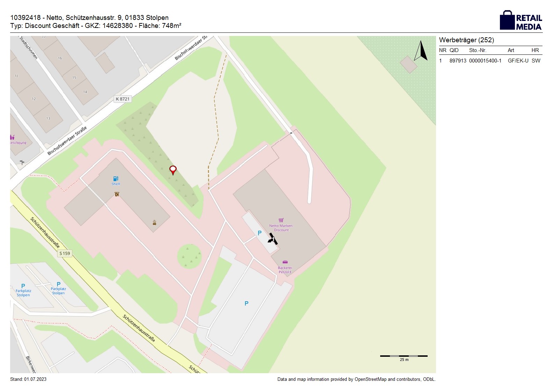The width and height of the screenshot is (554, 392).
Task: Click the QID column header
Action: pos(454,50)
